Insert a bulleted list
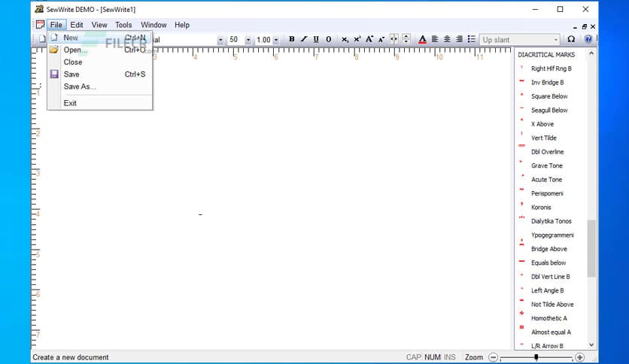Viewport: 629px width, 364px height. click(471, 39)
